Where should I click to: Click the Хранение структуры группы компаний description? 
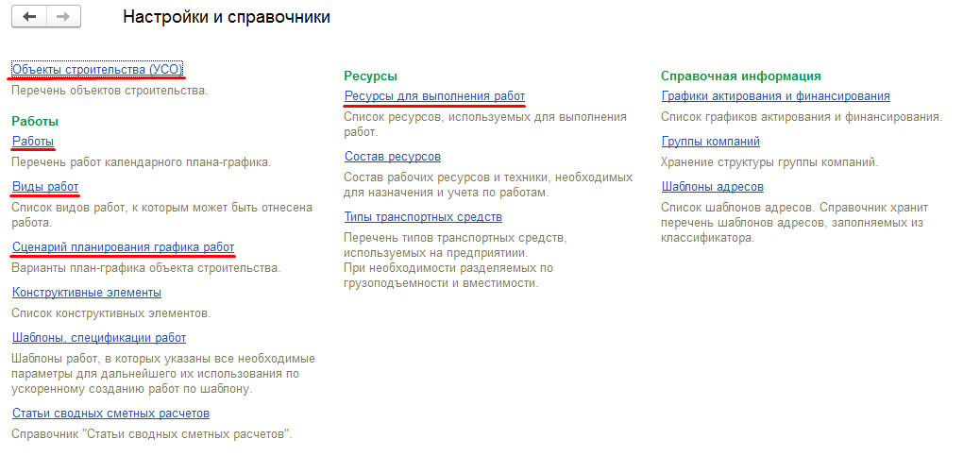[769, 162]
